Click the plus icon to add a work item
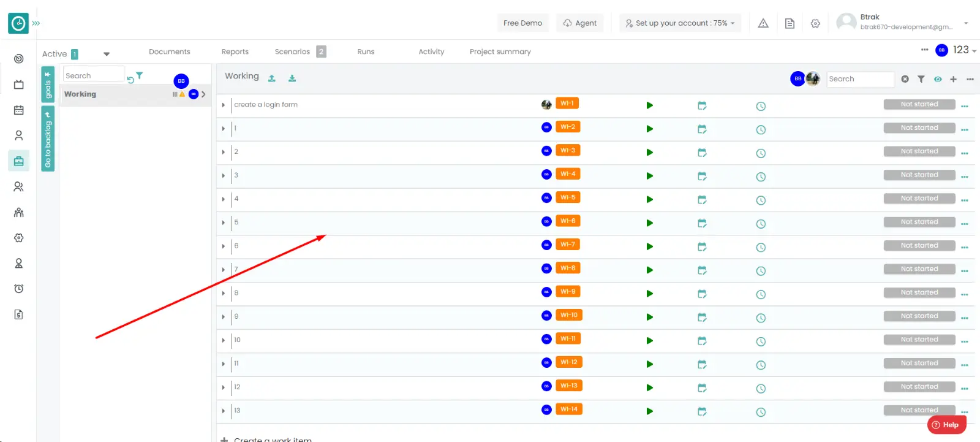The image size is (980, 442). point(953,79)
